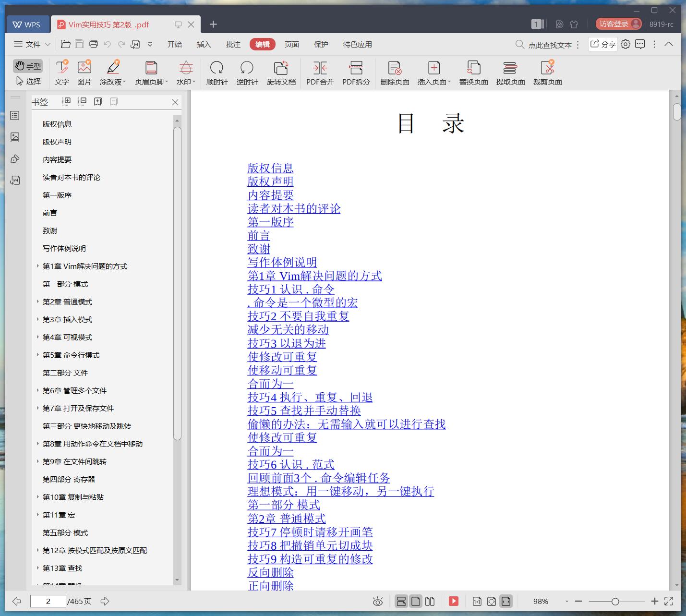686x616 pixels.
Task: Open the link 技巧1 认识 . 命令
Action: click(x=291, y=289)
